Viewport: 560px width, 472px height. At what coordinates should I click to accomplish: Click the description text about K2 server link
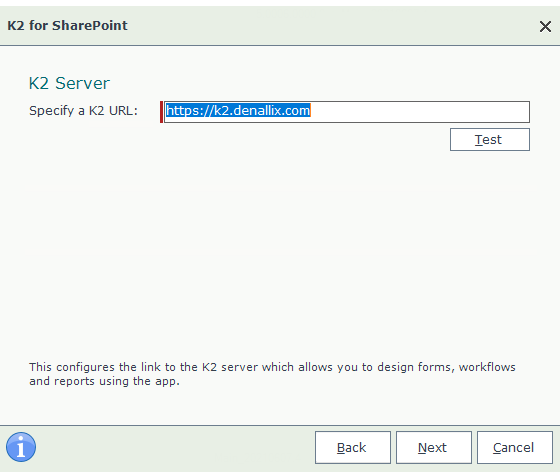click(x=272, y=374)
